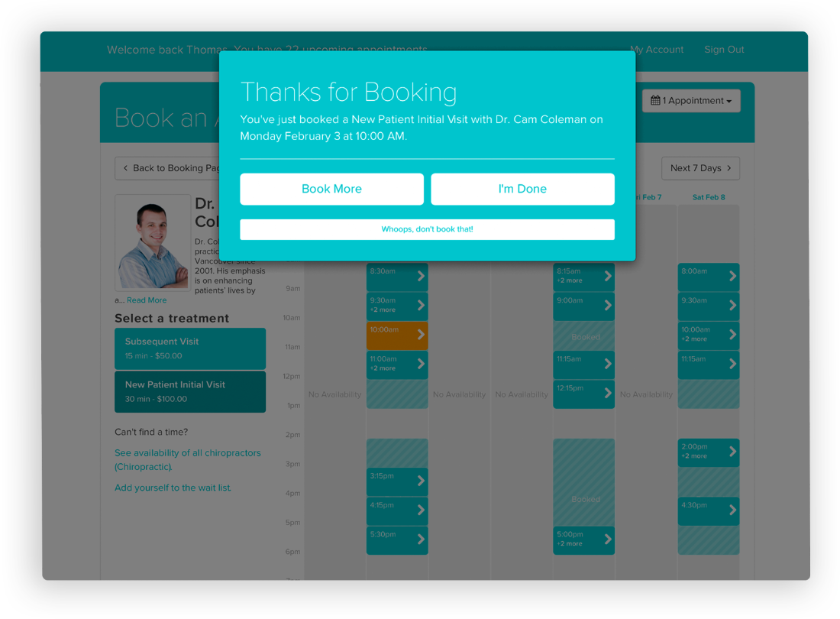The height and width of the screenshot is (619, 840).
Task: Click arrow on the 12:15pm slot
Action: pos(607,394)
